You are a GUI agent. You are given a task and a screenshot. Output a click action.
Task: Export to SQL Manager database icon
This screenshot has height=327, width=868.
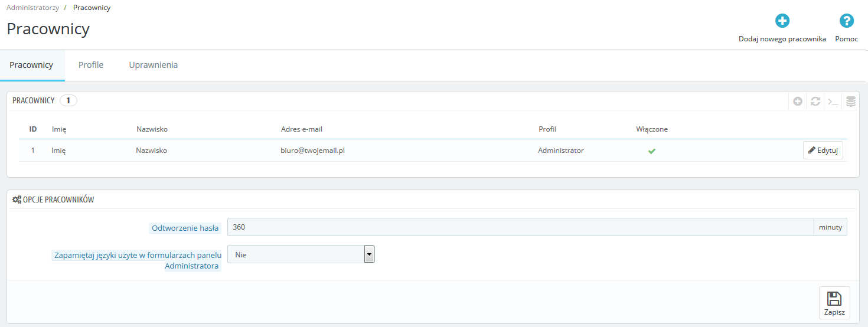tap(850, 102)
